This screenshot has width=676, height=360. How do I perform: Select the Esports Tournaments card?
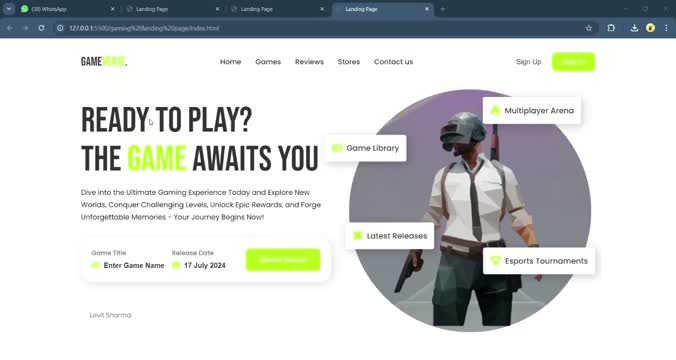(539, 261)
